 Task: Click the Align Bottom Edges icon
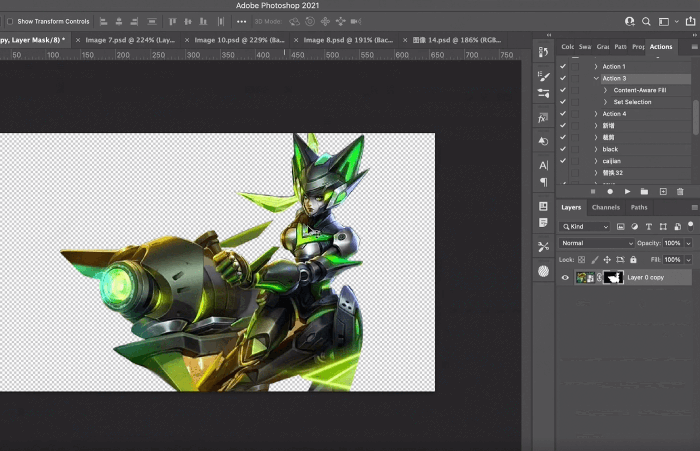coord(203,21)
